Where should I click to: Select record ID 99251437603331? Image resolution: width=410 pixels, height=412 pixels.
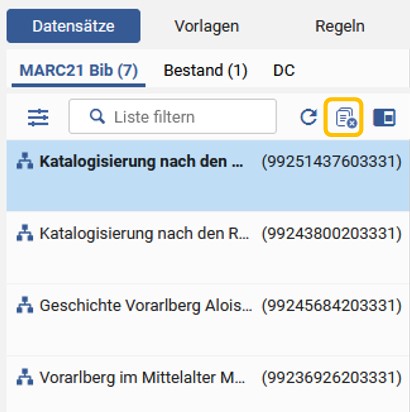pyautogui.click(x=331, y=161)
